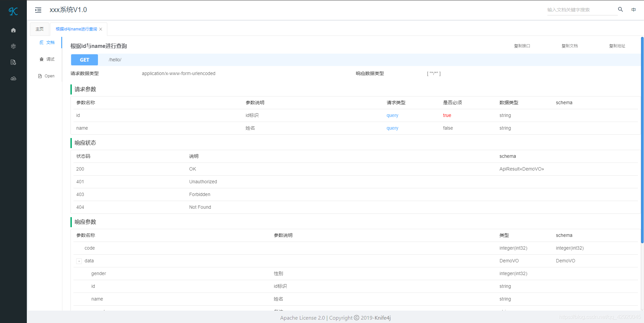Click status code 200
Viewport: 644px width, 323px height.
tap(80, 169)
